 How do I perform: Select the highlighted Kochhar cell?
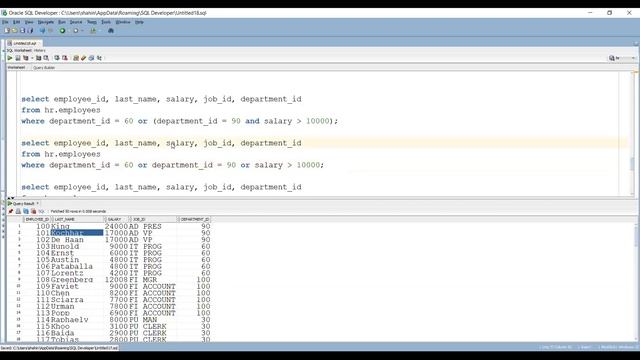coord(77,233)
